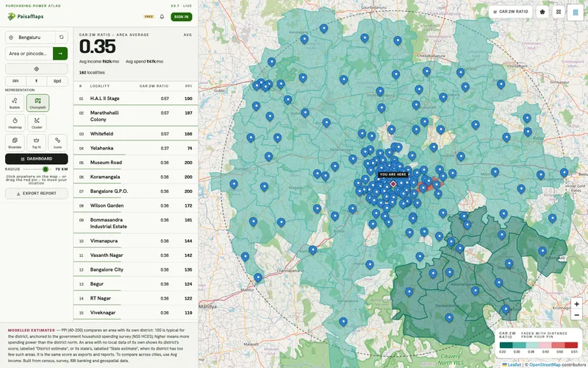This screenshot has height=368, width=588.
Task: Select the Bangalore City row
Action: click(x=135, y=269)
